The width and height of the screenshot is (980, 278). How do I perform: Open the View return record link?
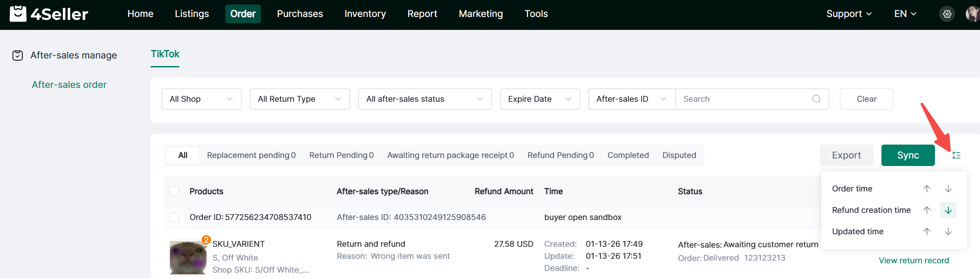click(914, 261)
